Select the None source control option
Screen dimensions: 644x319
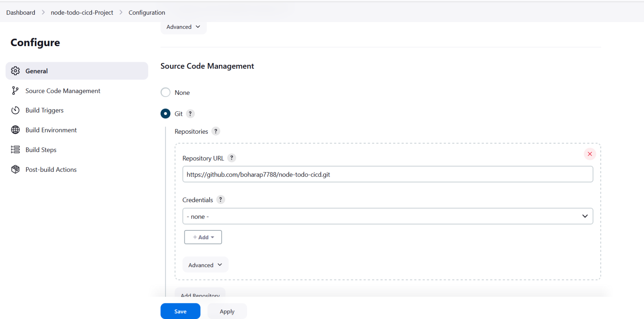166,92
